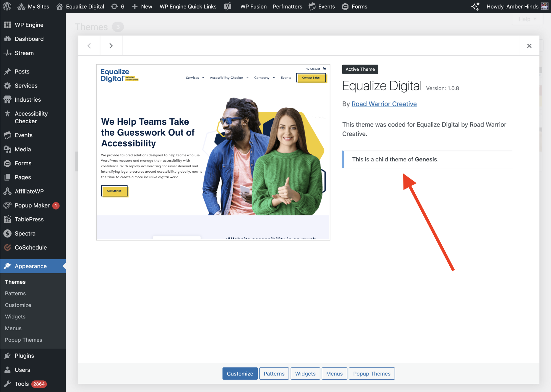This screenshot has width=551, height=392.
Task: Open Accessibility Checker in sidebar
Action: [33, 117]
